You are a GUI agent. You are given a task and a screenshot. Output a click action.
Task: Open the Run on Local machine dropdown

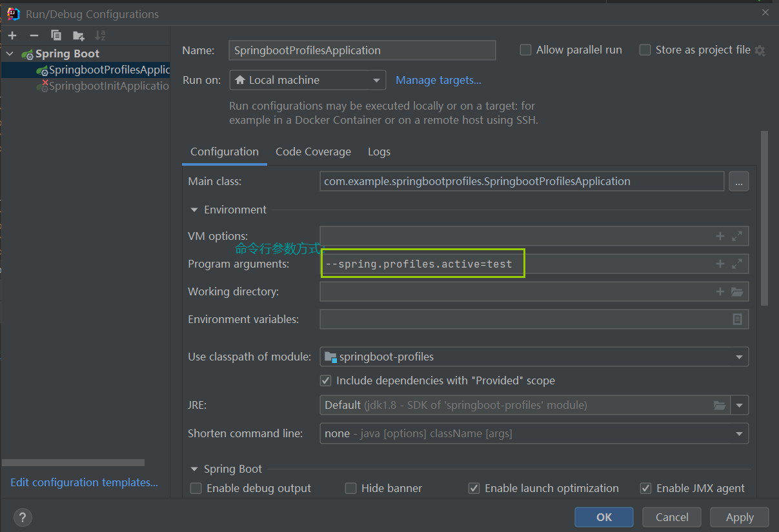click(308, 80)
